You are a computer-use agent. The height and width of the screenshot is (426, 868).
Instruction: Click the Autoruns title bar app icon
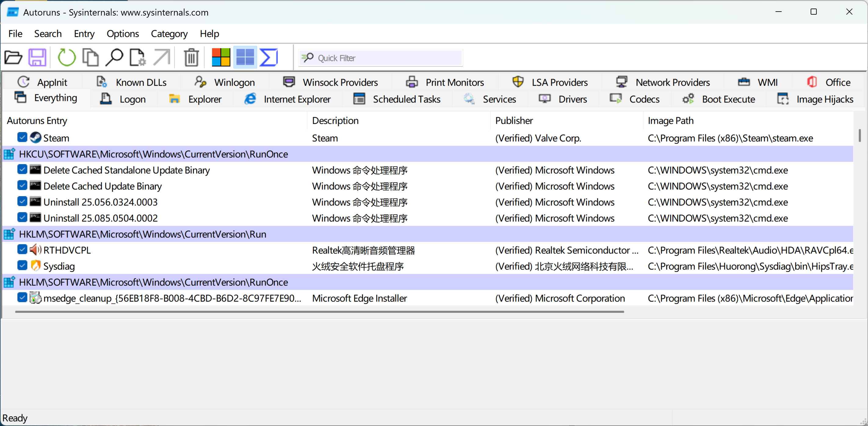[13, 12]
